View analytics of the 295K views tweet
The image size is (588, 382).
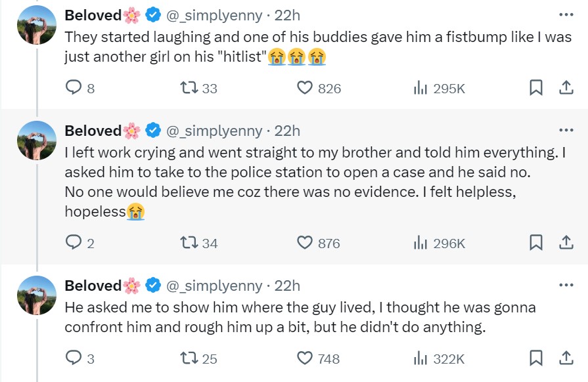pyautogui.click(x=420, y=88)
